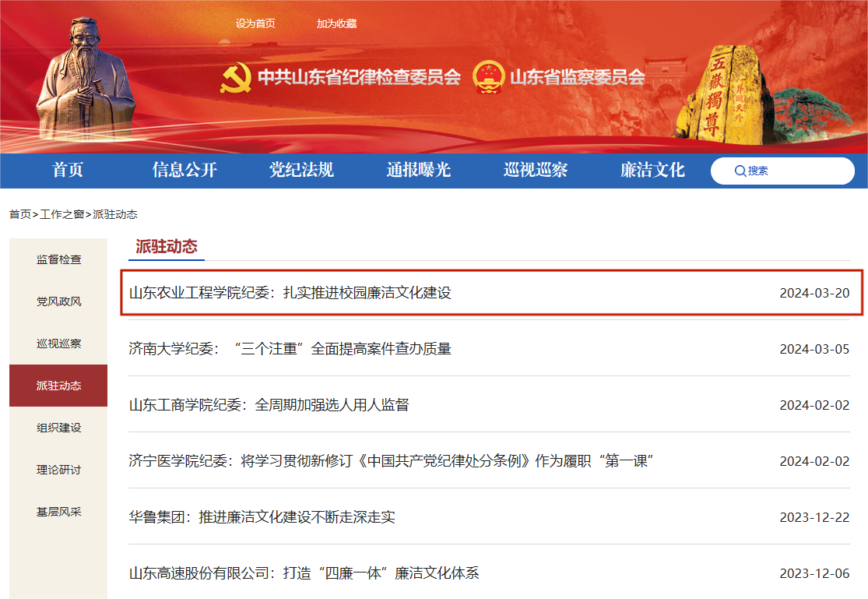Select 理论研讨 in the sidebar
Viewport: 868px width, 599px height.
(x=58, y=470)
